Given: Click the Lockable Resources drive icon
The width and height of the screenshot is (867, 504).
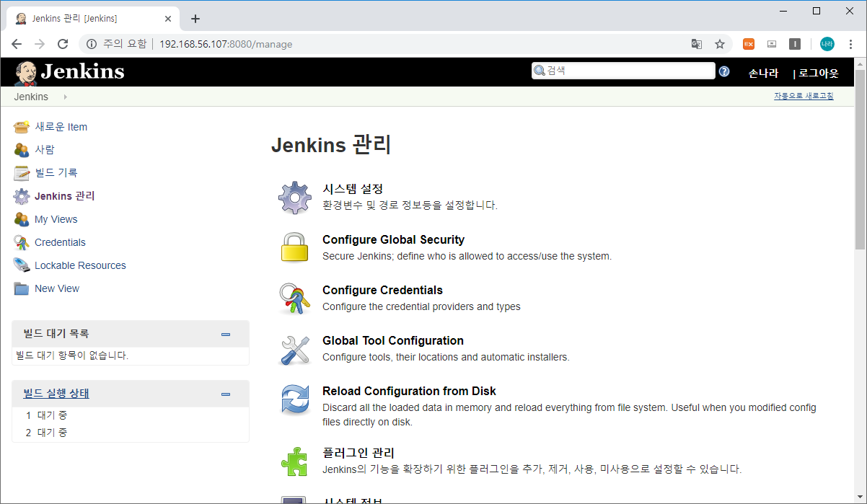Looking at the screenshot, I should [x=22, y=265].
